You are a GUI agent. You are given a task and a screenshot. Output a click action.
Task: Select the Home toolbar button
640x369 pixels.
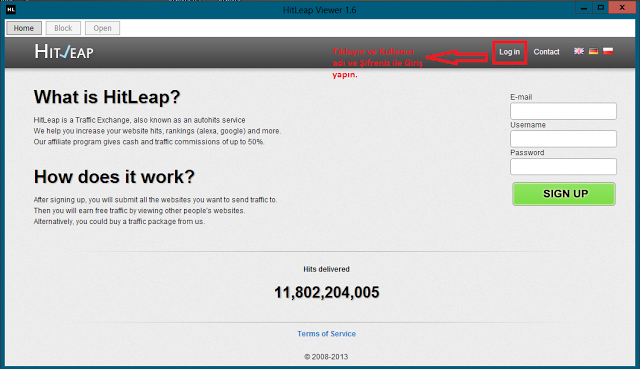coord(24,28)
